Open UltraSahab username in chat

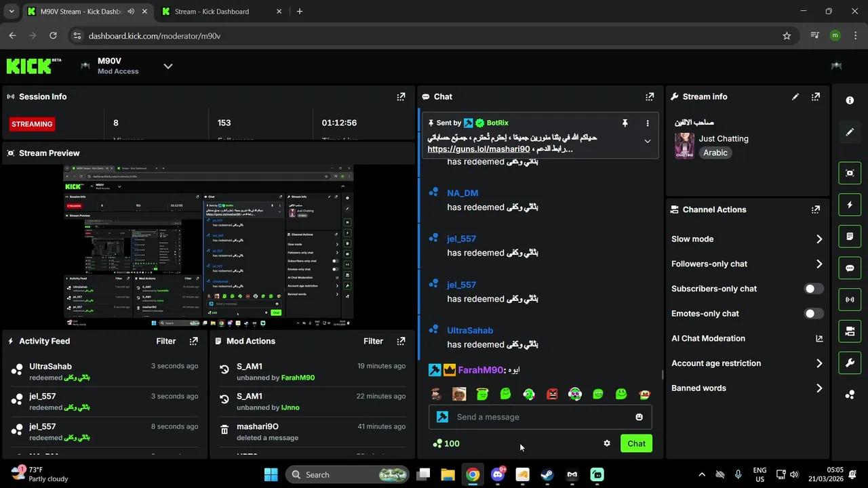click(470, 331)
